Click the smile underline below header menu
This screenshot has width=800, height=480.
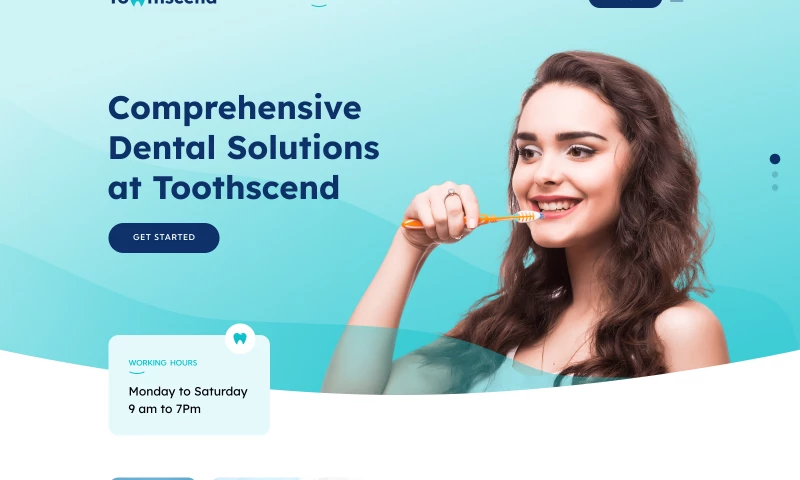pyautogui.click(x=319, y=5)
